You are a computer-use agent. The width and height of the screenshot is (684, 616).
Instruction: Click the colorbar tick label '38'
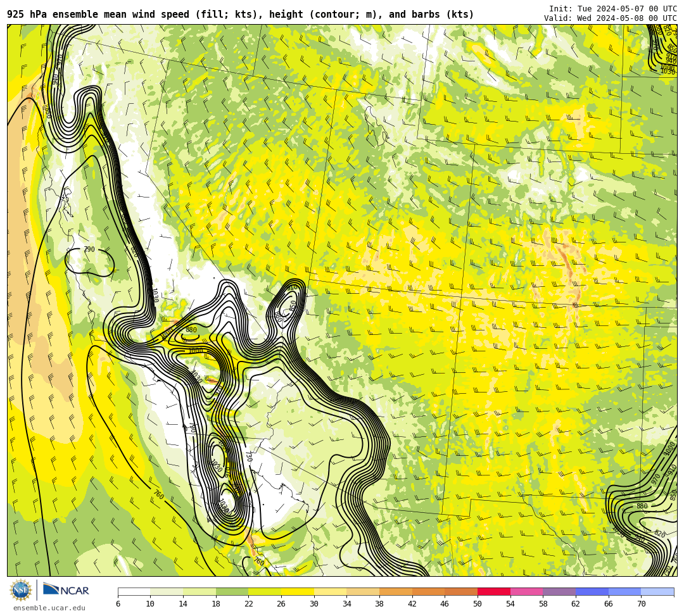coord(379,604)
